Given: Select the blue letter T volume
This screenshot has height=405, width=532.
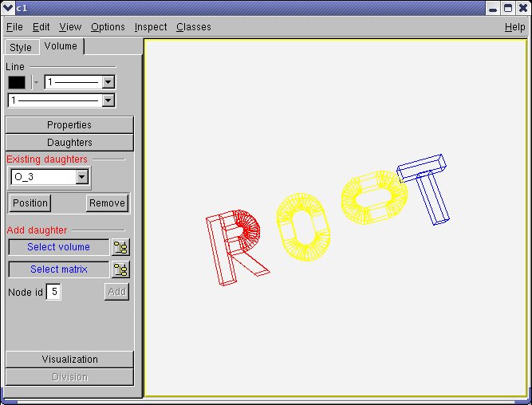Looking at the screenshot, I should (427, 187).
